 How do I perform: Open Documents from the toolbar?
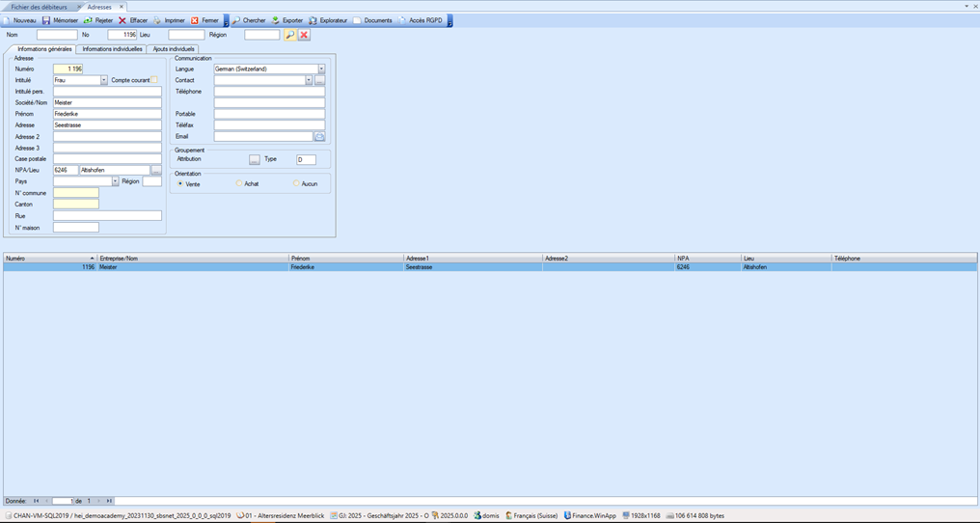pos(372,20)
